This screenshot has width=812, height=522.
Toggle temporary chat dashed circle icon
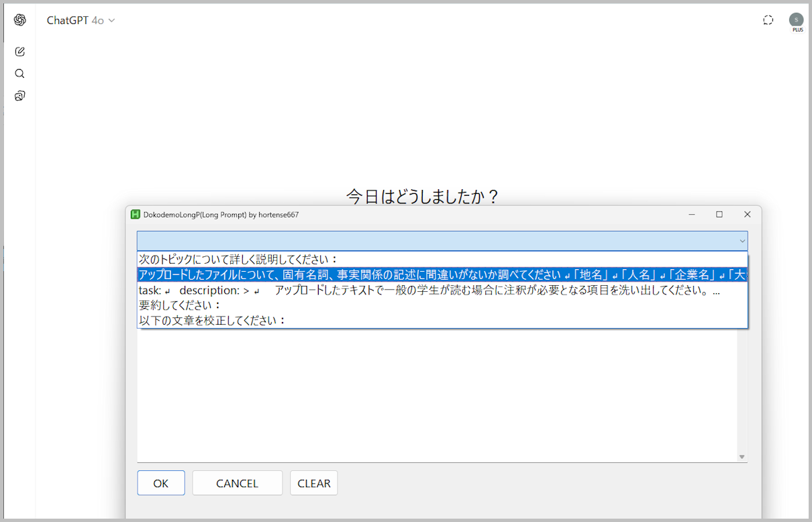768,20
